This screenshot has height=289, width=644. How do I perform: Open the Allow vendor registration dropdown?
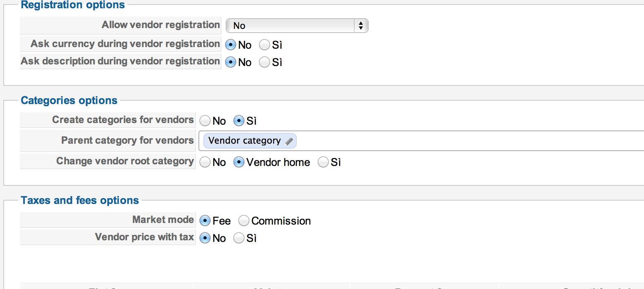tap(297, 26)
